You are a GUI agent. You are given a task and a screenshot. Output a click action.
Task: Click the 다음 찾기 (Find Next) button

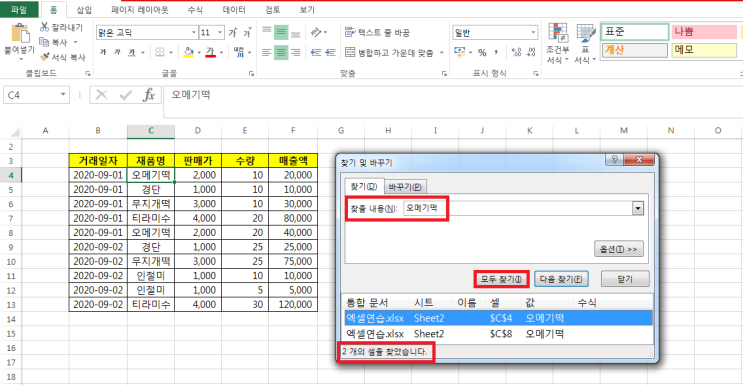[561, 280]
